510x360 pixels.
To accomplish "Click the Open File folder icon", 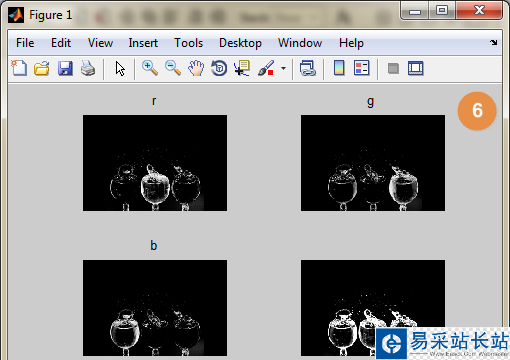I will pyautogui.click(x=42, y=68).
